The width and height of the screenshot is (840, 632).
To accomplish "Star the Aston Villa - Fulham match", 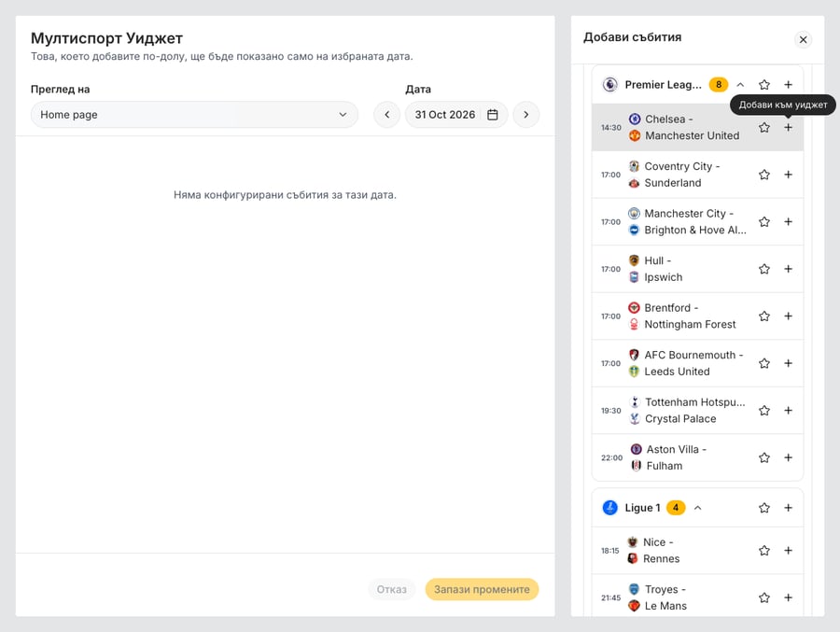I will [x=764, y=457].
